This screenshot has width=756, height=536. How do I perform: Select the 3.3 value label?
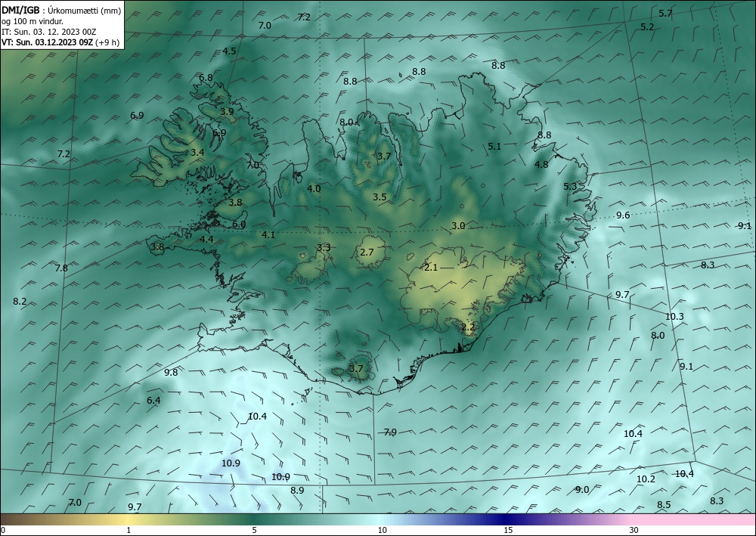pos(324,247)
